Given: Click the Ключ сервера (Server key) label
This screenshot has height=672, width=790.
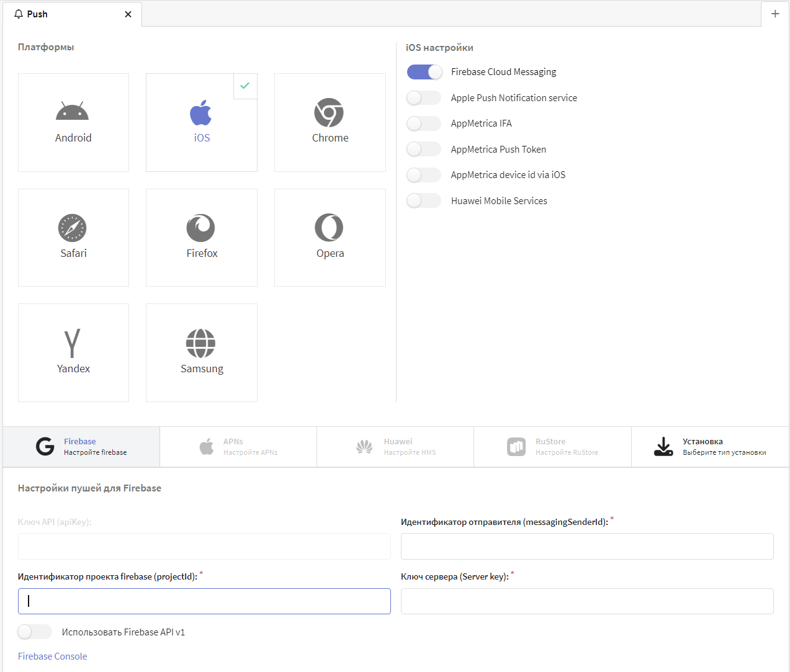Looking at the screenshot, I should pos(455,576).
